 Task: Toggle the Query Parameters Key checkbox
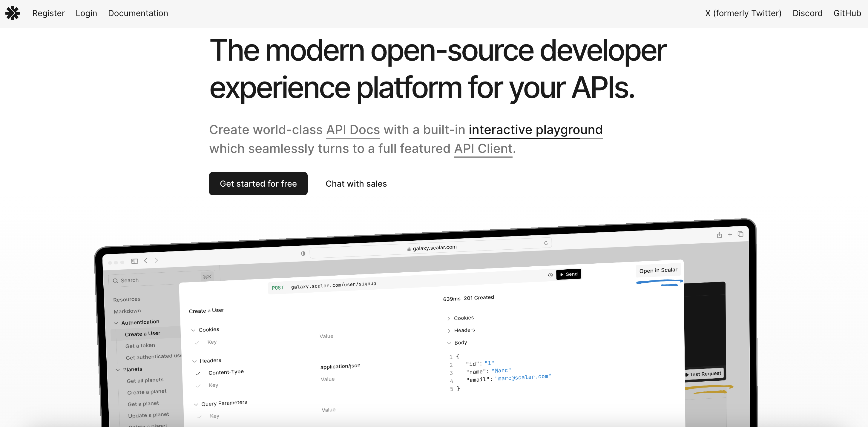199,417
